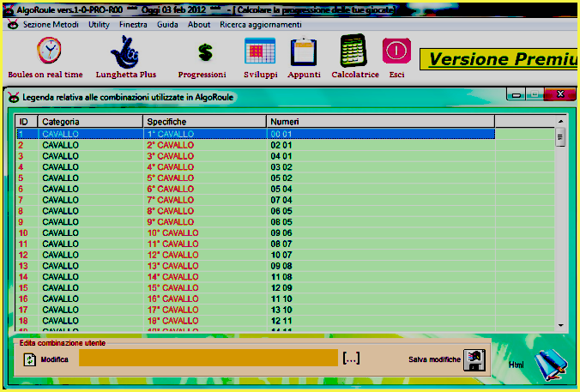Open the Guida menu

tap(167, 25)
